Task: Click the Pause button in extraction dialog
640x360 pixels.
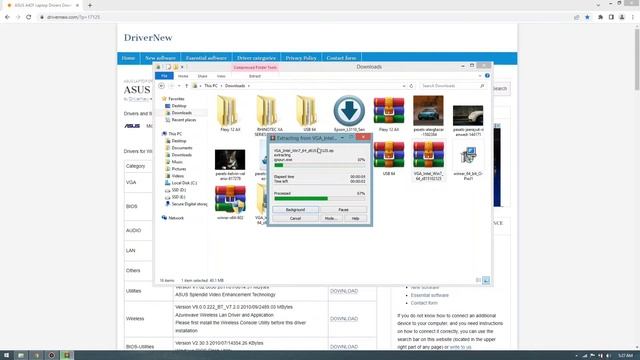Action: pyautogui.click(x=343, y=209)
